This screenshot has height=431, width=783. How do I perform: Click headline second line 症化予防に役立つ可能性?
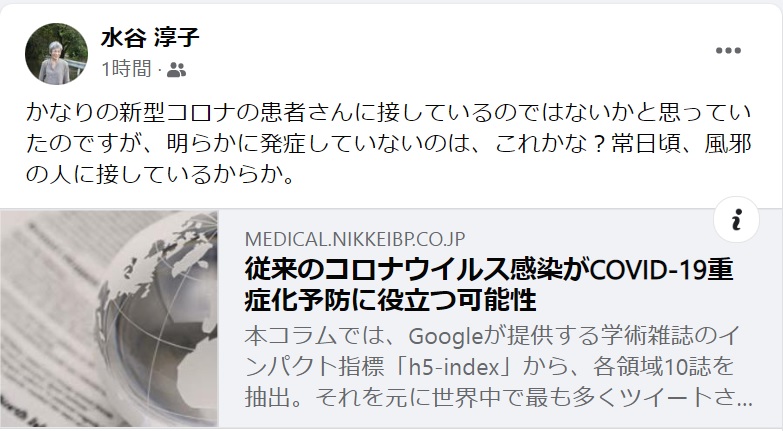[x=391, y=300]
